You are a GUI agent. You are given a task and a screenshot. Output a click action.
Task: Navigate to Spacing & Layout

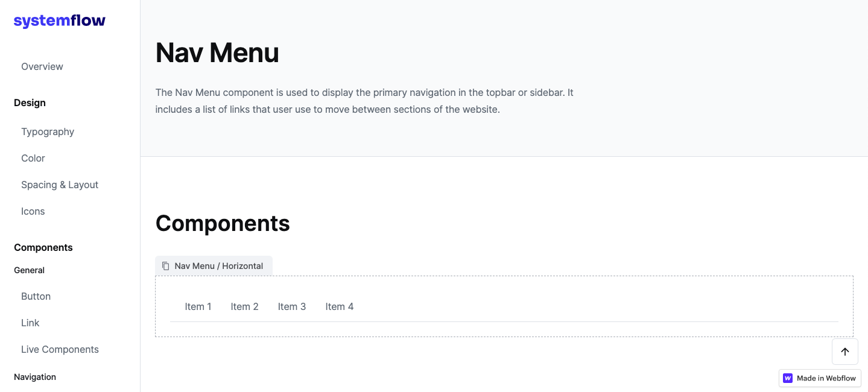tap(60, 185)
